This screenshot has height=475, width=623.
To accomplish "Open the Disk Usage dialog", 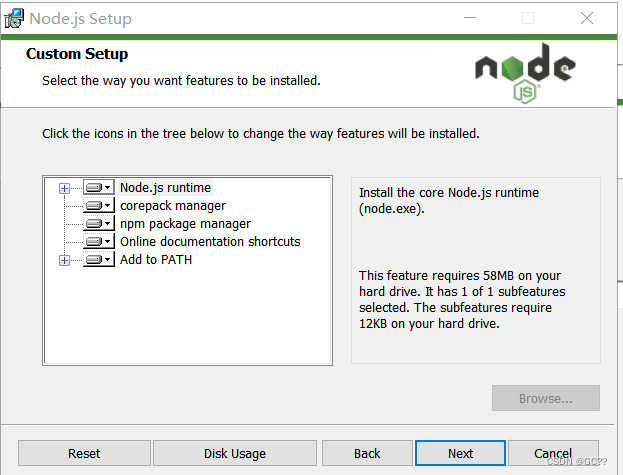I will point(235,453).
